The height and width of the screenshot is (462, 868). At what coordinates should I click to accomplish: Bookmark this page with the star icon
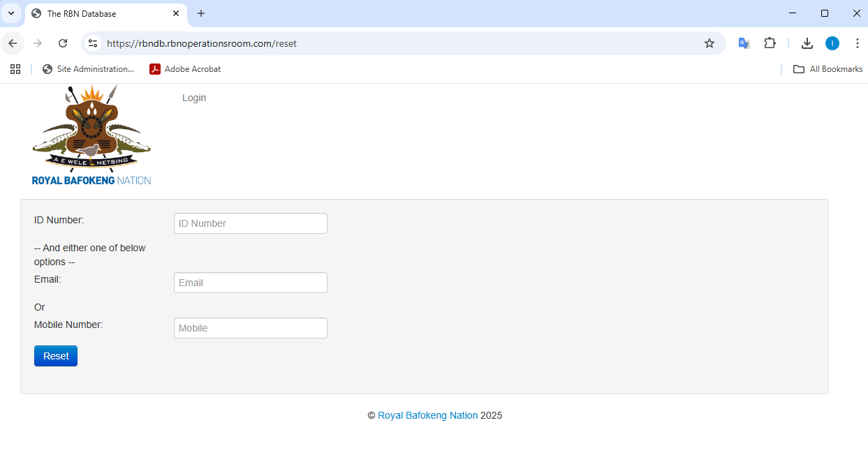[709, 43]
